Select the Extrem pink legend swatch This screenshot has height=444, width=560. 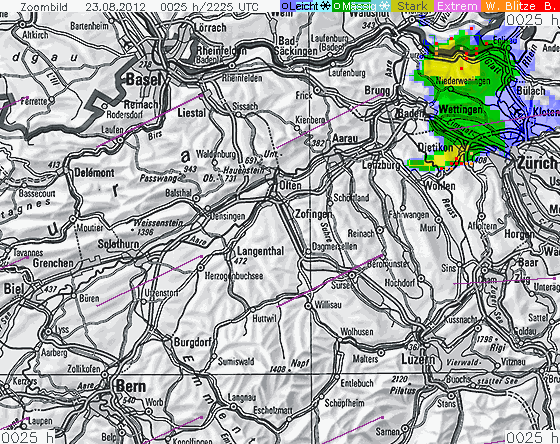click(457, 6)
